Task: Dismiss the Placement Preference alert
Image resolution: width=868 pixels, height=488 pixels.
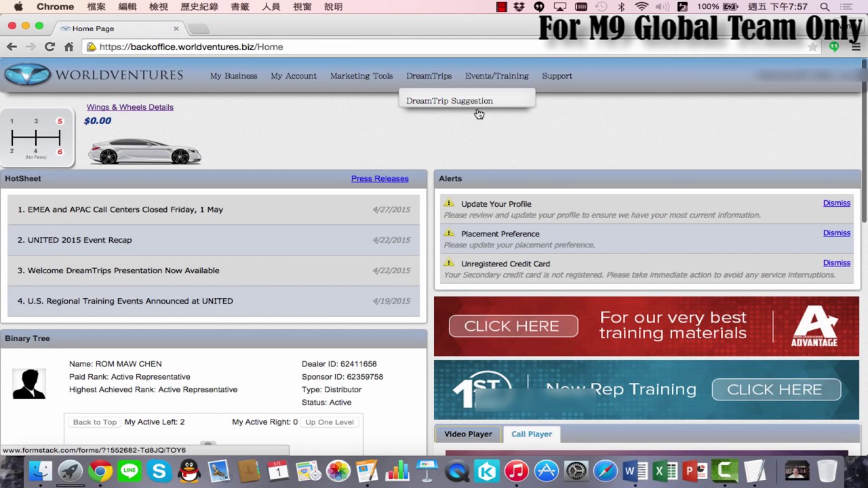Action: click(x=837, y=232)
